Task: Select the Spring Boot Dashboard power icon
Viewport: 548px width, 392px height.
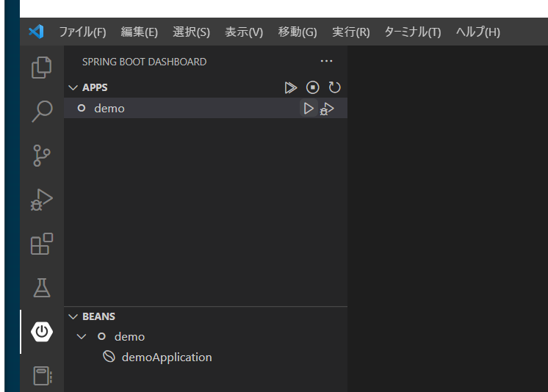Action: [x=42, y=332]
